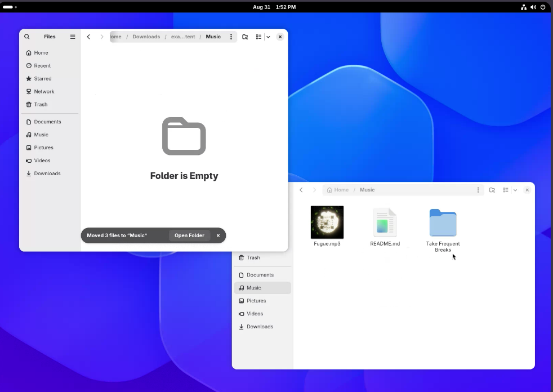Open Videos in rear window sidebar
The height and width of the screenshot is (392, 553).
click(262, 314)
